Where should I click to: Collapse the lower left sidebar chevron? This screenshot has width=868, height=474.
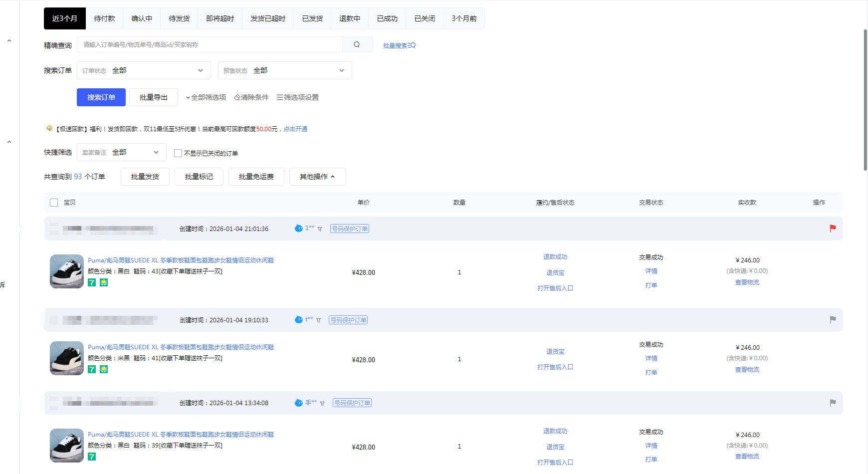point(9,142)
